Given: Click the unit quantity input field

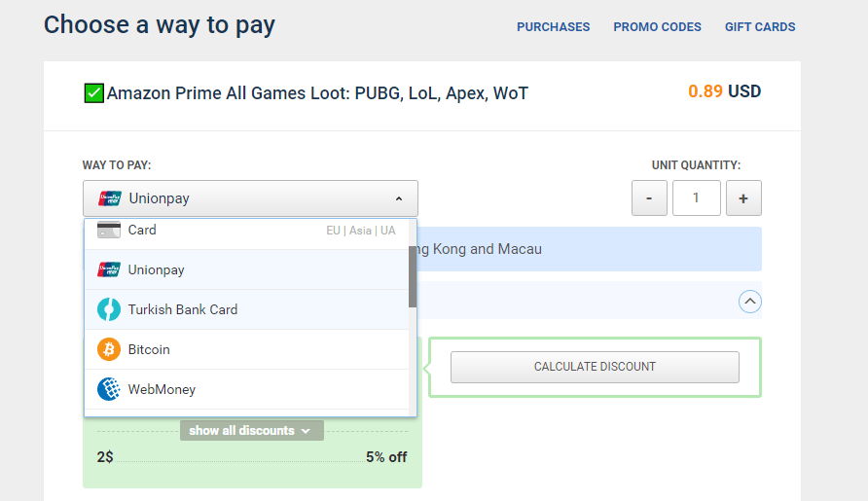Looking at the screenshot, I should coord(696,198).
